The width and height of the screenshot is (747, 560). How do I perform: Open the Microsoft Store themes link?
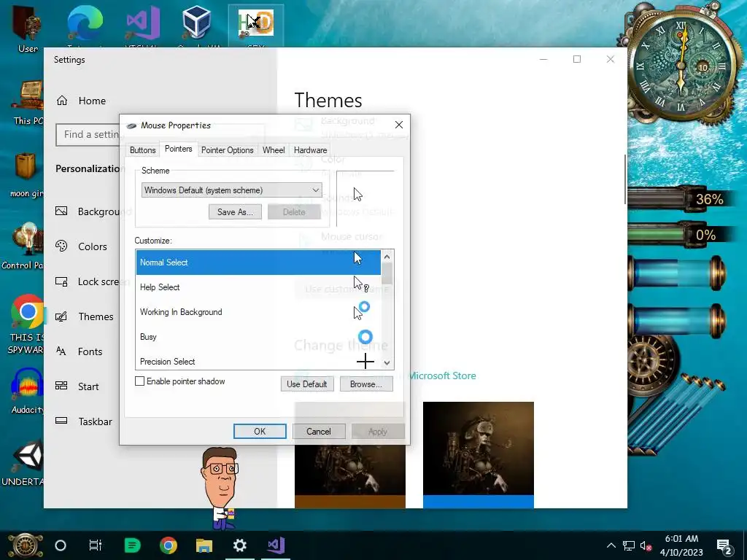tap(441, 376)
